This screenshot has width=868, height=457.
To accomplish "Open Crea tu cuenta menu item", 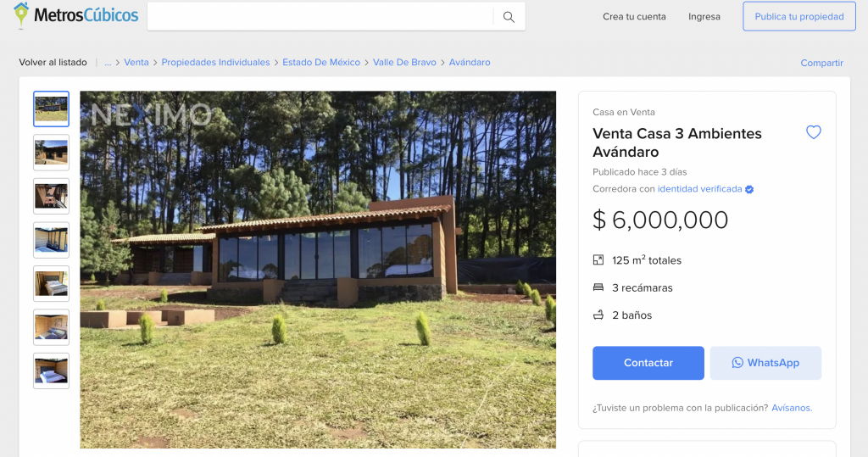I will [x=634, y=17].
